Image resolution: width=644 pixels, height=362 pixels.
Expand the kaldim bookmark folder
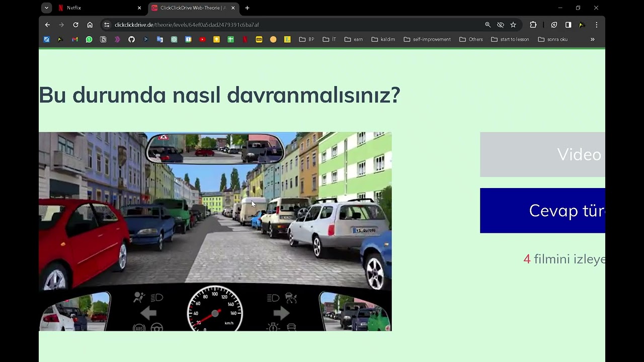(383, 39)
